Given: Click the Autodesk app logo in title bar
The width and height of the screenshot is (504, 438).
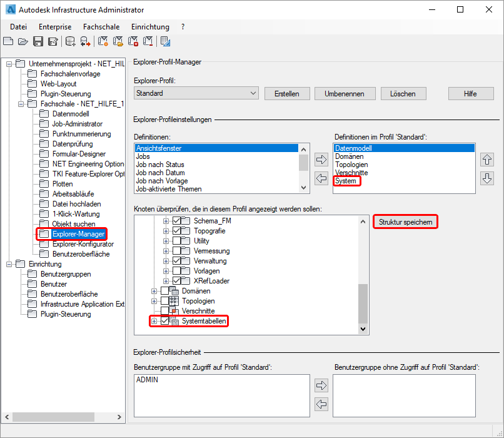Looking at the screenshot, I should pos(11,9).
